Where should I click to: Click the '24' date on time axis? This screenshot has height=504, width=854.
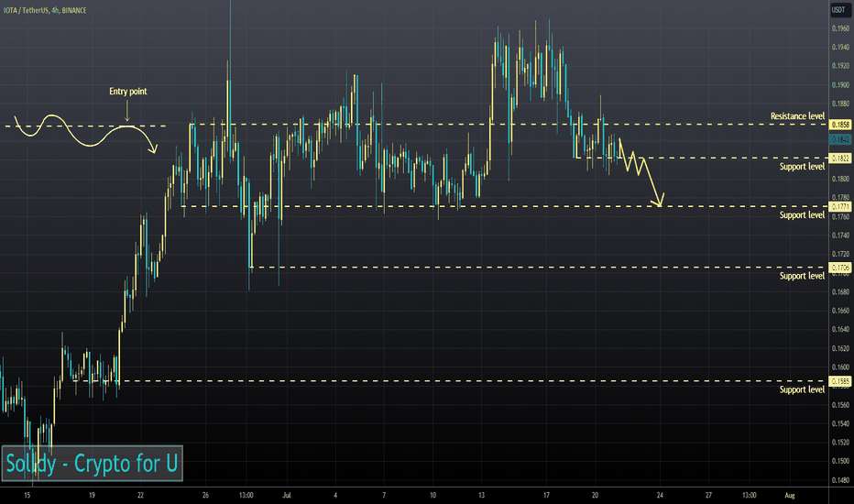[660, 495]
